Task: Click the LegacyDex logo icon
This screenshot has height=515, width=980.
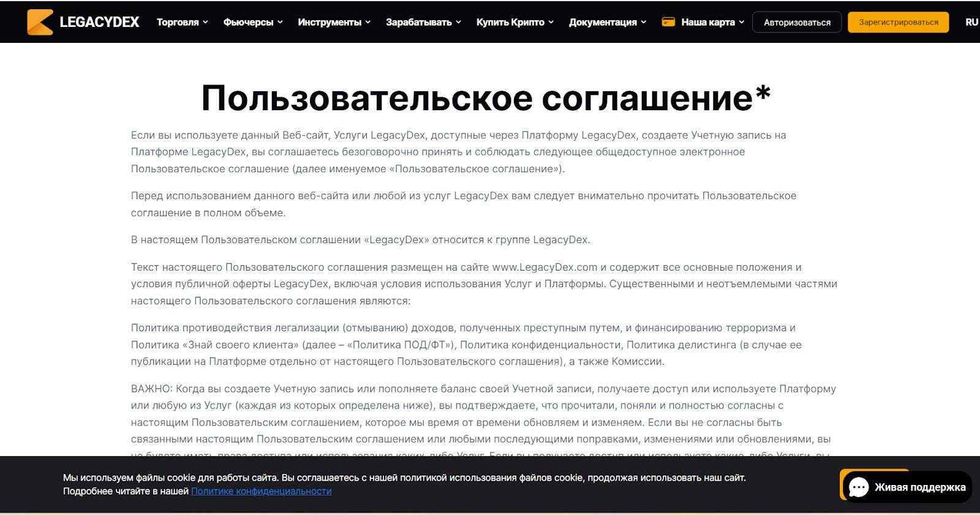Action: pyautogui.click(x=40, y=22)
